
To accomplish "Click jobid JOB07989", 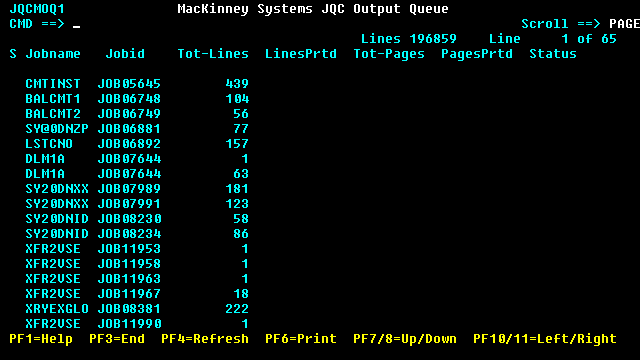I will coord(129,189).
